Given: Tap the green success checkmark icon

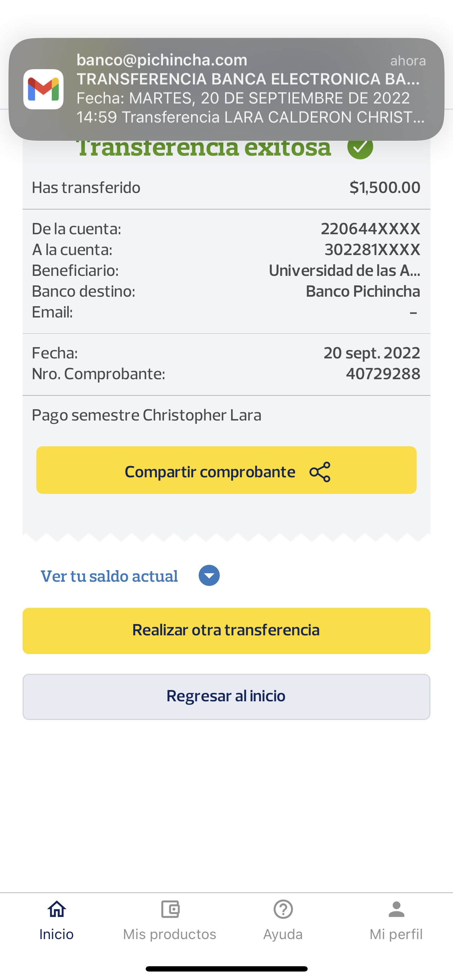Looking at the screenshot, I should [x=360, y=147].
